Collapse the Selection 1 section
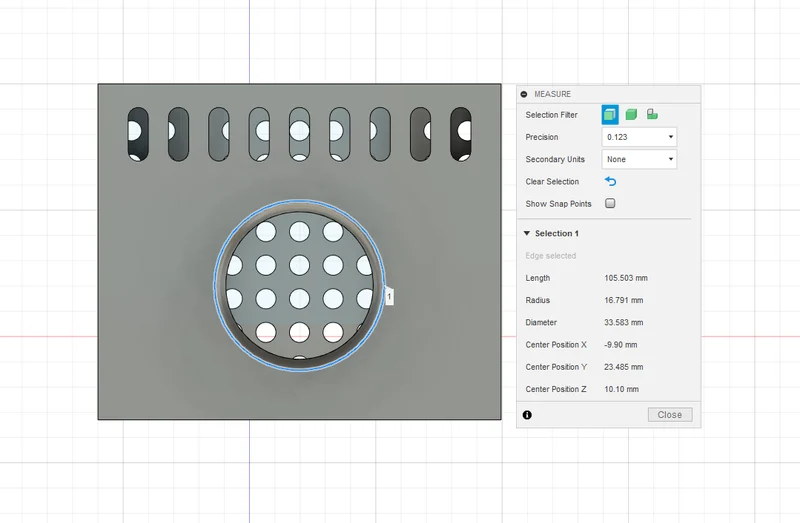The height and width of the screenshot is (523, 800). [x=527, y=233]
